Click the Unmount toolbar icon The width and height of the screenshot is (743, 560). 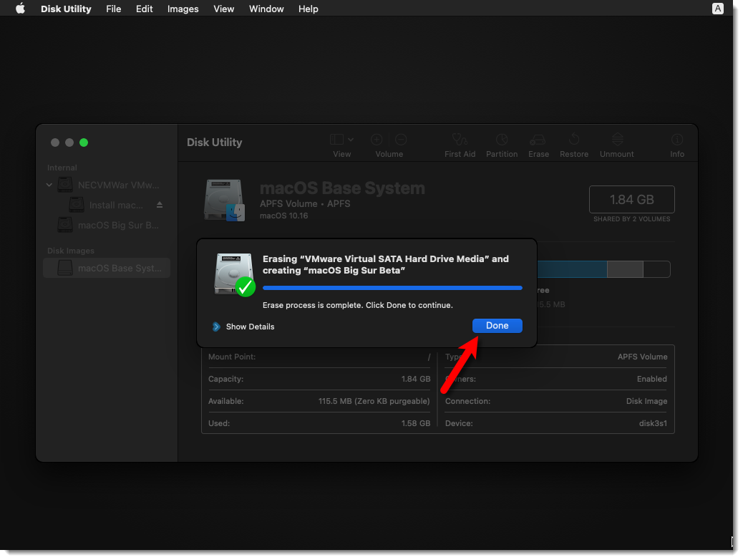pos(617,140)
